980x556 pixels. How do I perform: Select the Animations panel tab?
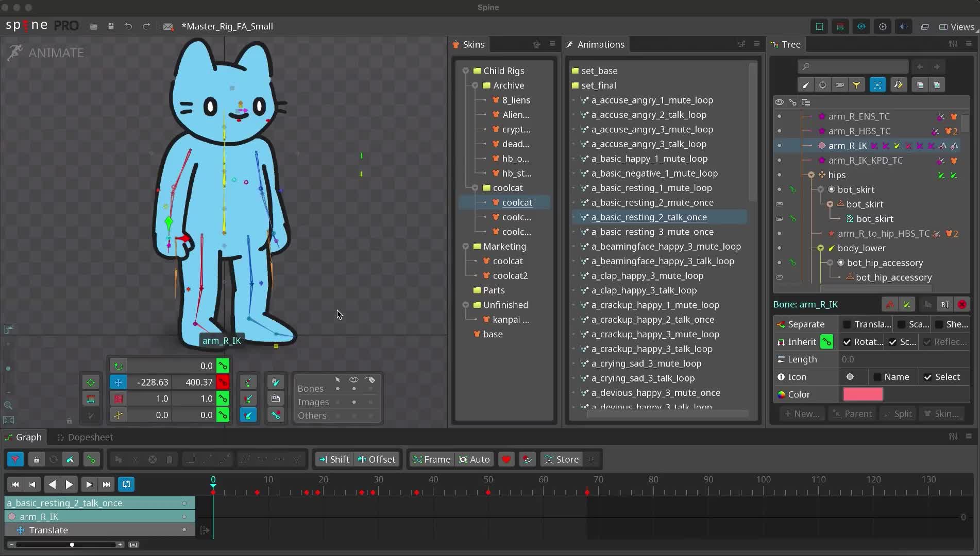pyautogui.click(x=596, y=45)
